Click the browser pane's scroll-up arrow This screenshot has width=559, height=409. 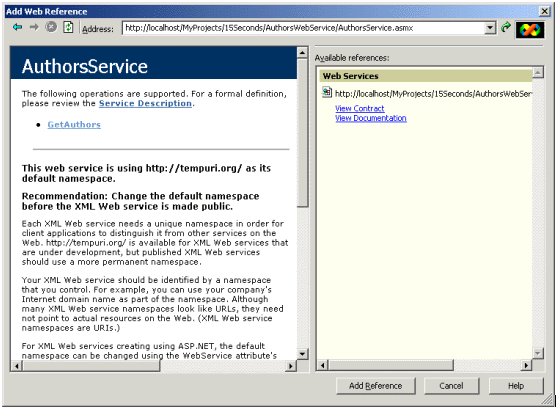(x=302, y=53)
